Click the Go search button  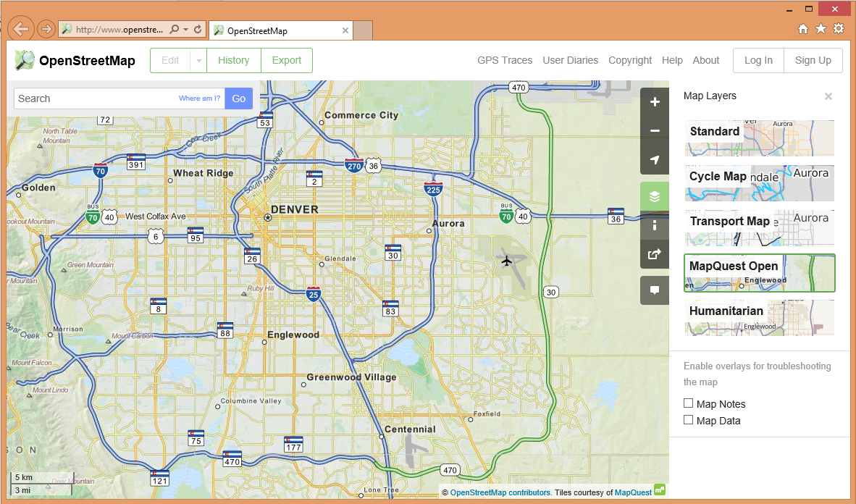pos(238,98)
